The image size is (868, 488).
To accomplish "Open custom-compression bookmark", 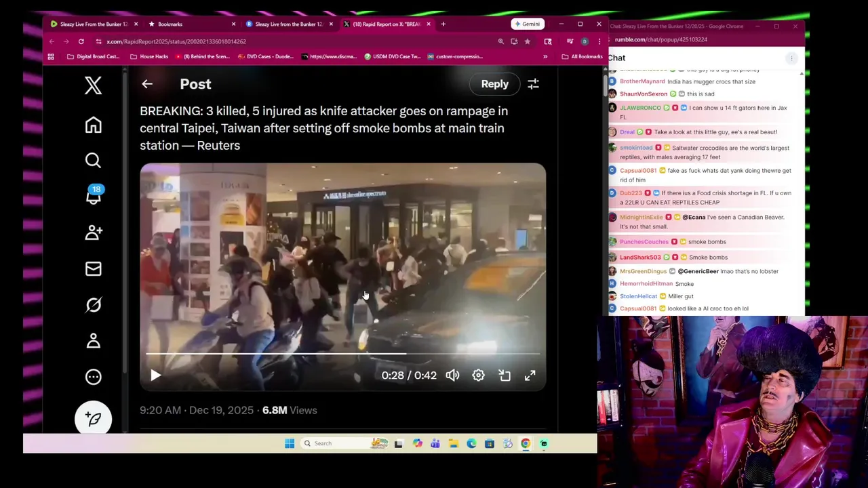I will 455,56.
